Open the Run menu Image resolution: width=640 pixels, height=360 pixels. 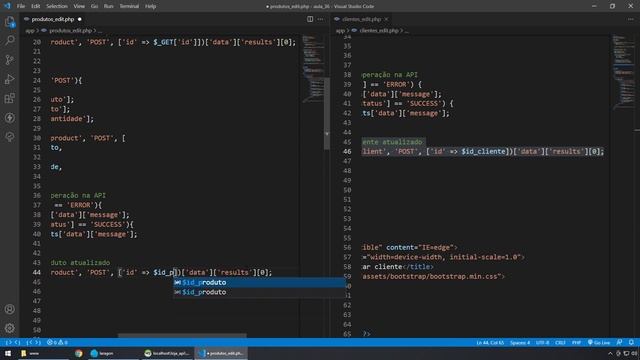coord(109,6)
